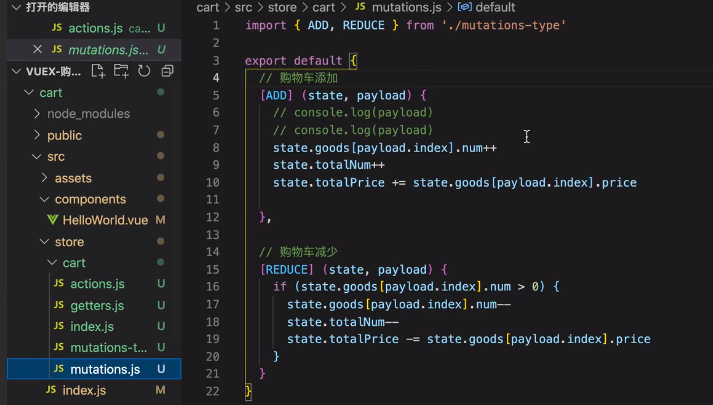Collapse the 打开的编辑器 section
Viewport: 713px width, 405px height.
click(16, 7)
